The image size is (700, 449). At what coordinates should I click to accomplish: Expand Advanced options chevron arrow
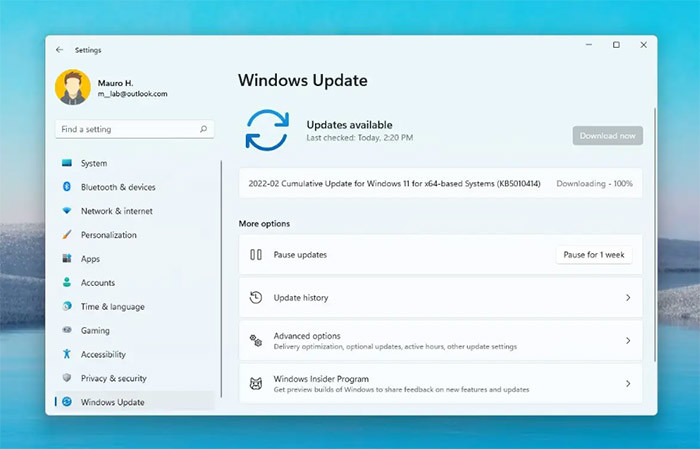[628, 341]
